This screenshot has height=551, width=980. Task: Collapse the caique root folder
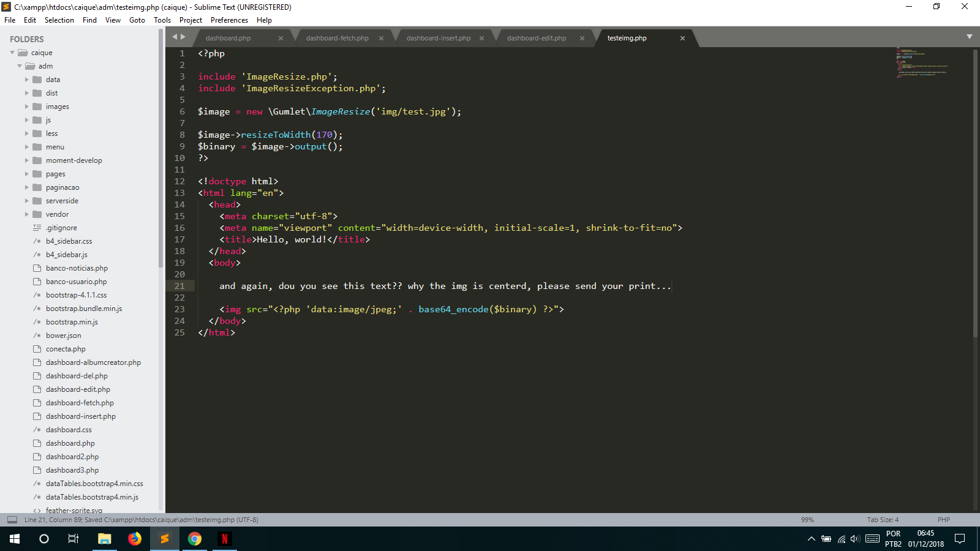(12, 52)
